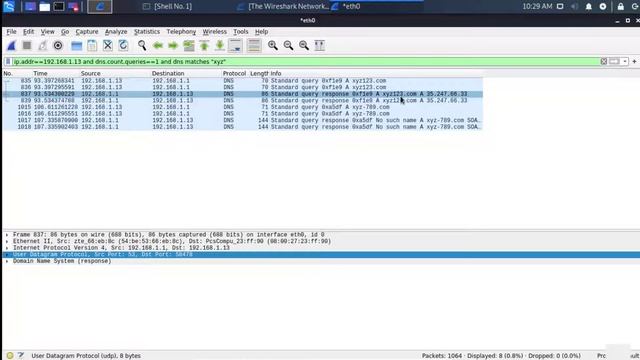
Task: Reload the capture file
Action: point(123,46)
